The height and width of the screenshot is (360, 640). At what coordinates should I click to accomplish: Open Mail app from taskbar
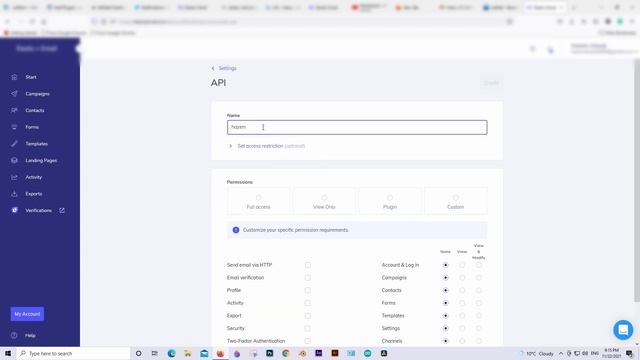[204, 353]
